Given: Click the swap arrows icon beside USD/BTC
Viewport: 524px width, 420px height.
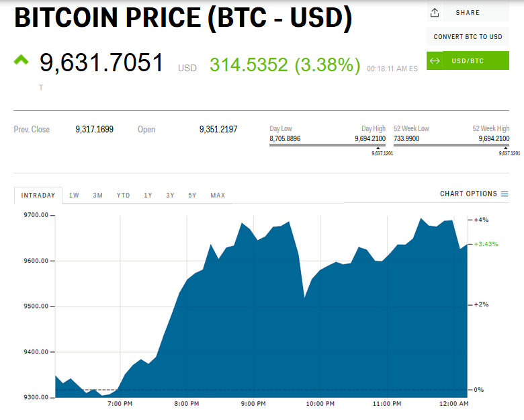Looking at the screenshot, I should (435, 61).
